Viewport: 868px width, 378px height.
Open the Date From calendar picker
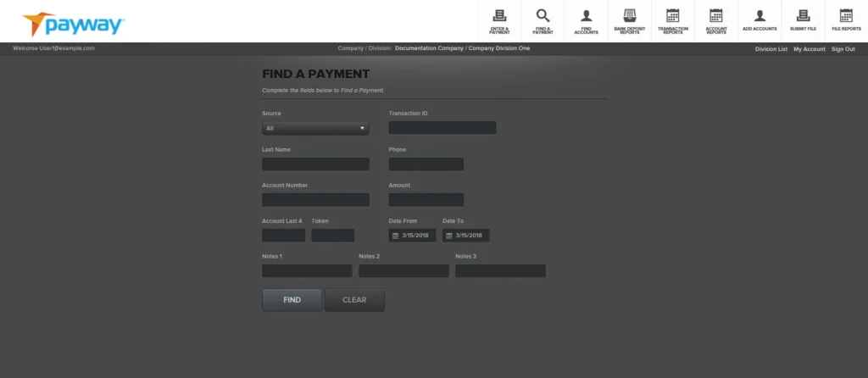pyautogui.click(x=395, y=236)
